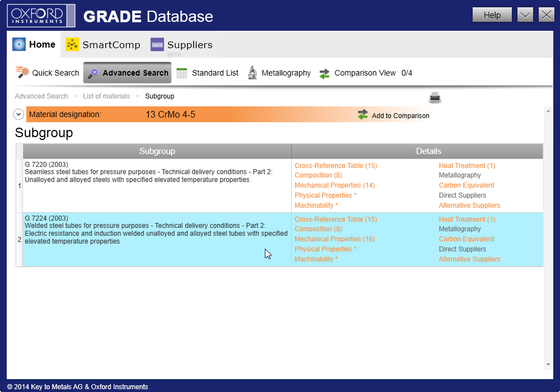Close the GRADE Database window
The height and width of the screenshot is (392, 560).
click(547, 15)
